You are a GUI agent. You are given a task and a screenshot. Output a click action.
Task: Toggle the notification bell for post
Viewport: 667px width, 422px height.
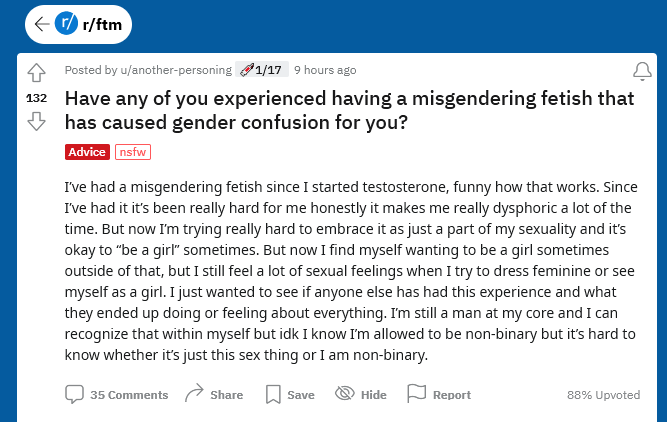coord(642,71)
